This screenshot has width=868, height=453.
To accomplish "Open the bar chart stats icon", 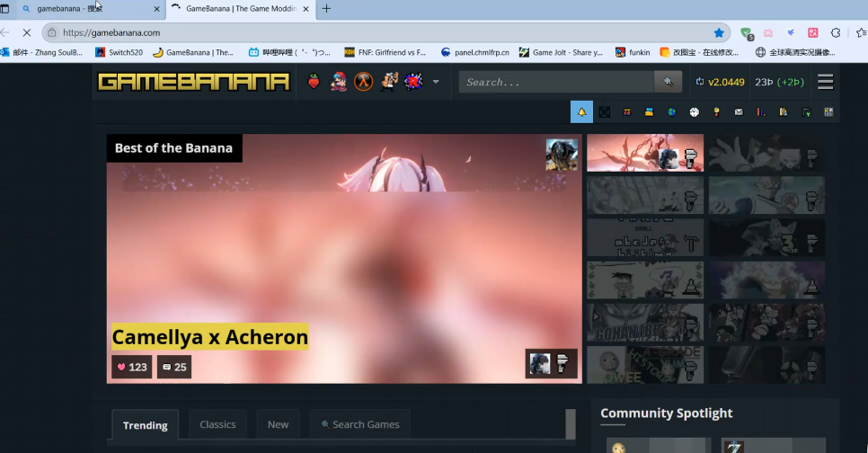I will (x=761, y=111).
